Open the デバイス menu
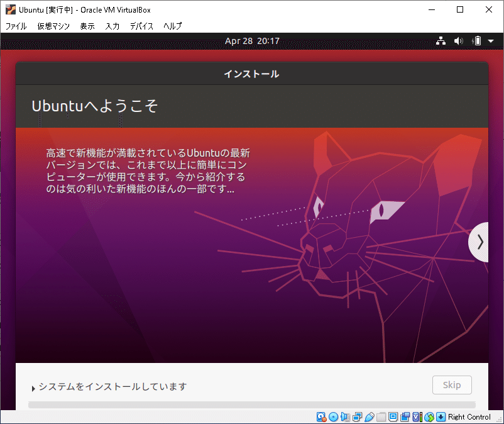 (x=141, y=26)
